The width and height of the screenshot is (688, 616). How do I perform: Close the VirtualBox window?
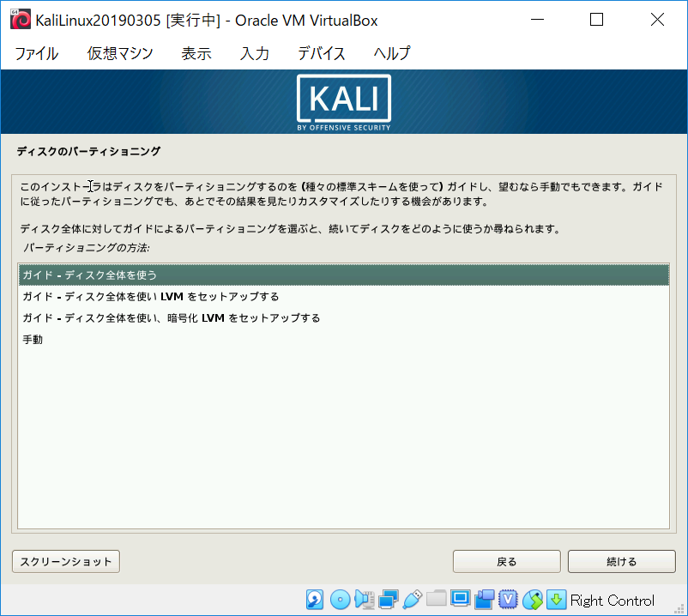tap(657, 20)
